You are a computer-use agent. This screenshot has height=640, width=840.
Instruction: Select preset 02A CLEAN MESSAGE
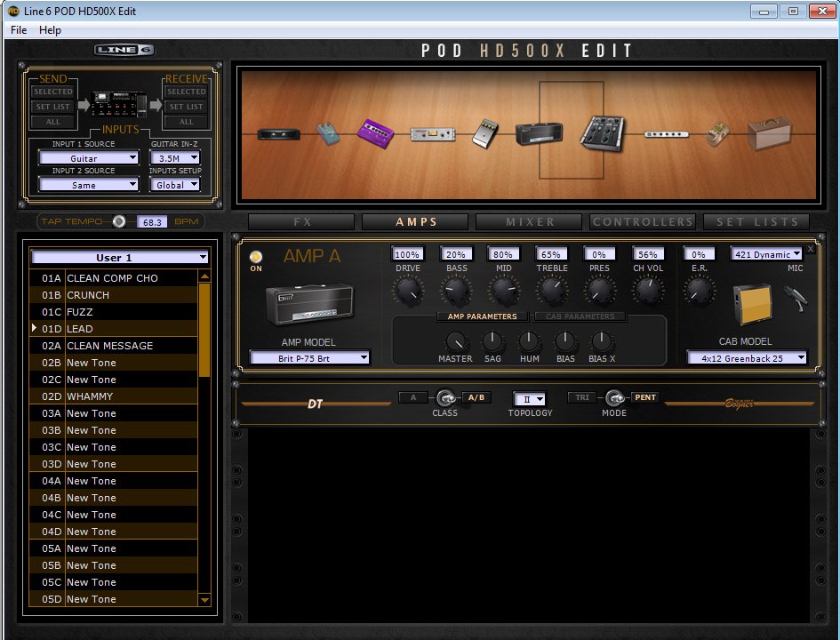coord(114,346)
